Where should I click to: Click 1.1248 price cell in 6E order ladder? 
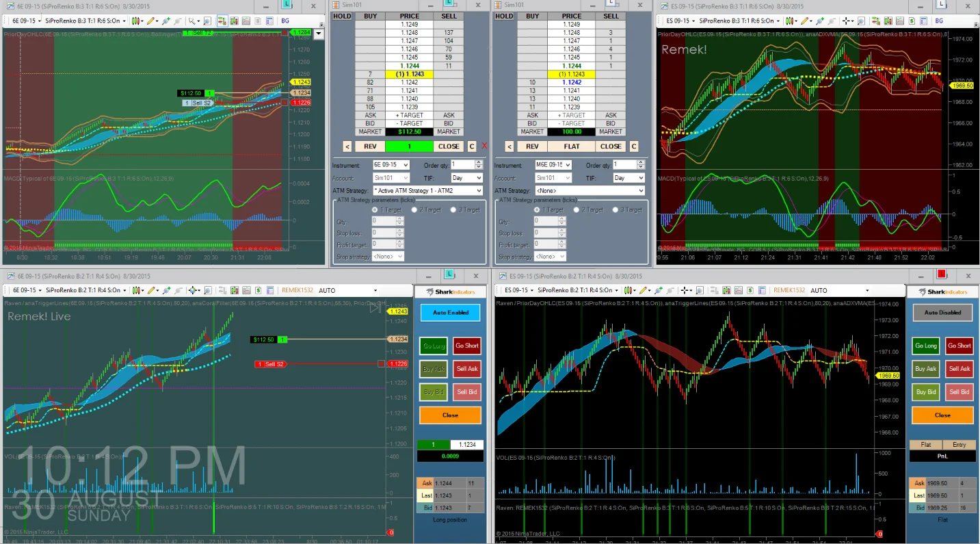[409, 33]
